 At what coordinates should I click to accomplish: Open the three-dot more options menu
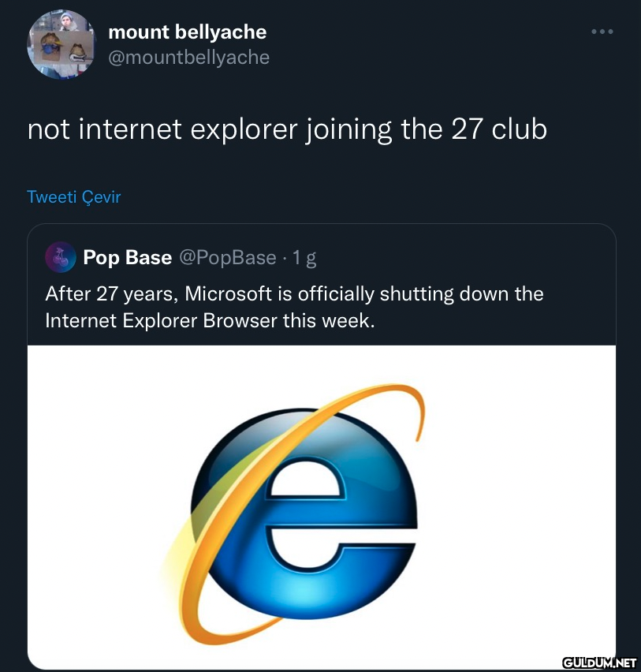point(602,32)
